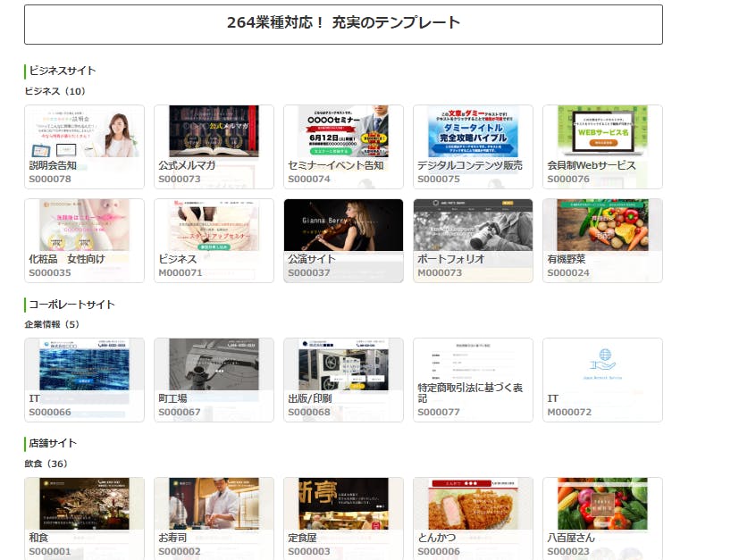Choose the セミナーイベント告知 template S000074
This screenshot has height=560, width=739.
coord(343,146)
